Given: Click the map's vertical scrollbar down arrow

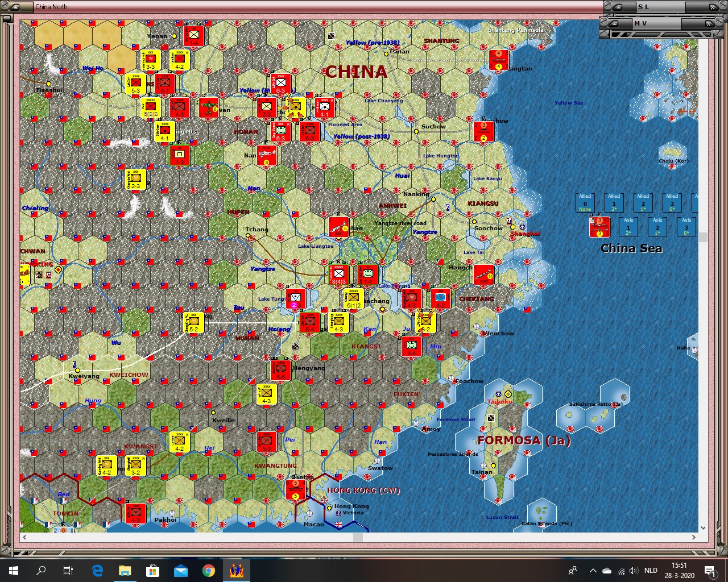Looking at the screenshot, I should (703, 528).
